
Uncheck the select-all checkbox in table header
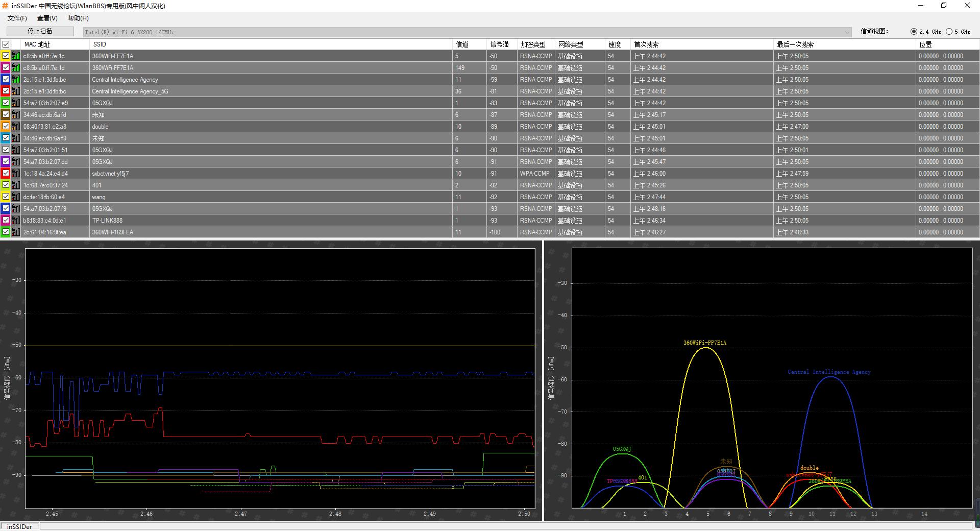pyautogui.click(x=6, y=44)
